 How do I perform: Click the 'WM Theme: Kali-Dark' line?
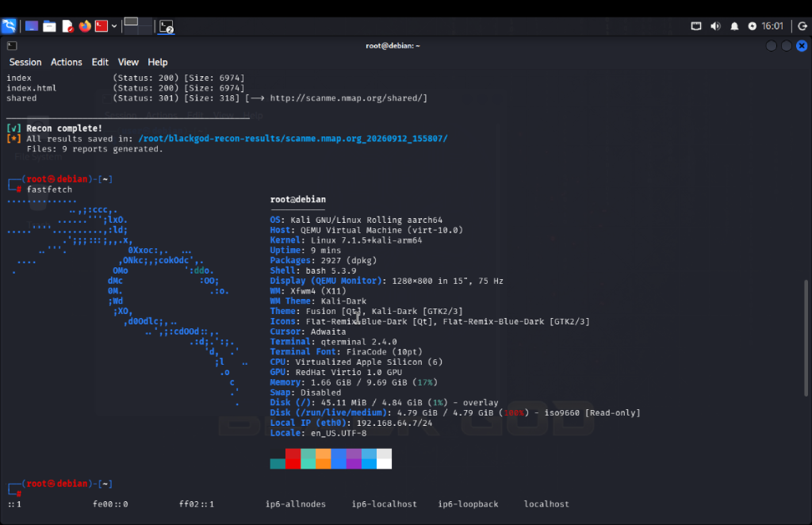(x=318, y=301)
